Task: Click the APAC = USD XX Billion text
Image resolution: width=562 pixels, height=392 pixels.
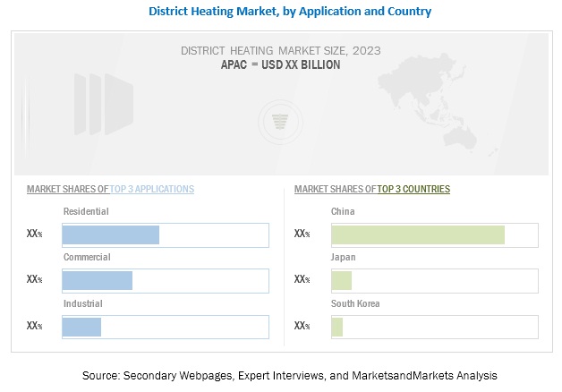Action: tap(280, 65)
